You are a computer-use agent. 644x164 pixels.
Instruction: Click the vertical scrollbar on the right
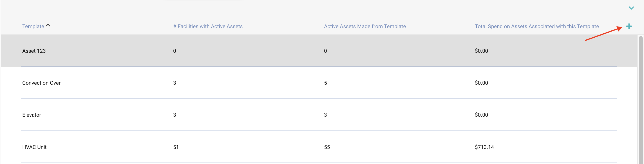click(x=640, y=100)
